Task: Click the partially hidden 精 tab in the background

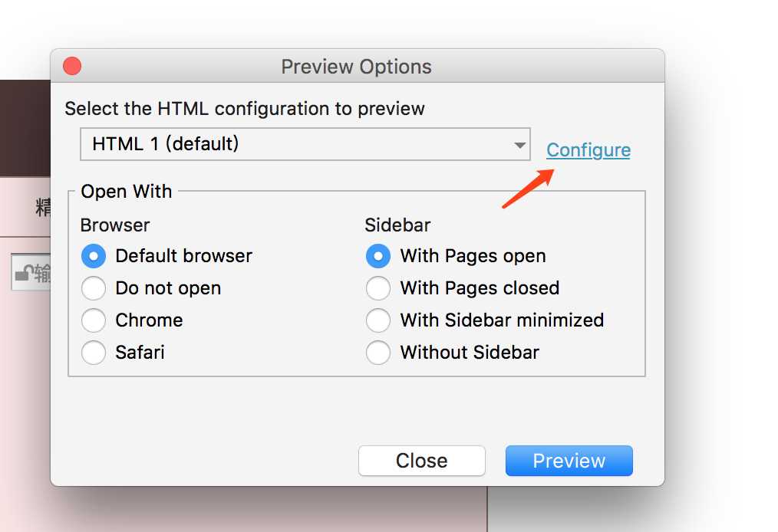Action: pyautogui.click(x=43, y=207)
